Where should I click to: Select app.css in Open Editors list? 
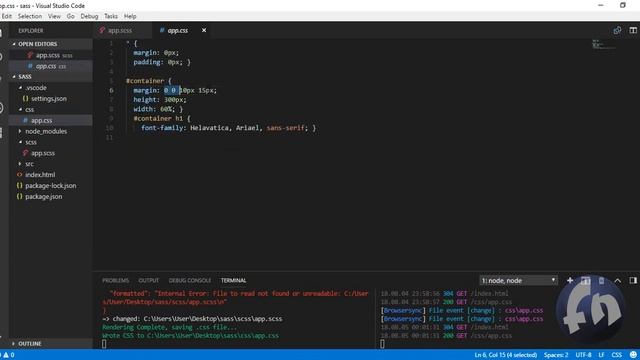click(x=51, y=66)
